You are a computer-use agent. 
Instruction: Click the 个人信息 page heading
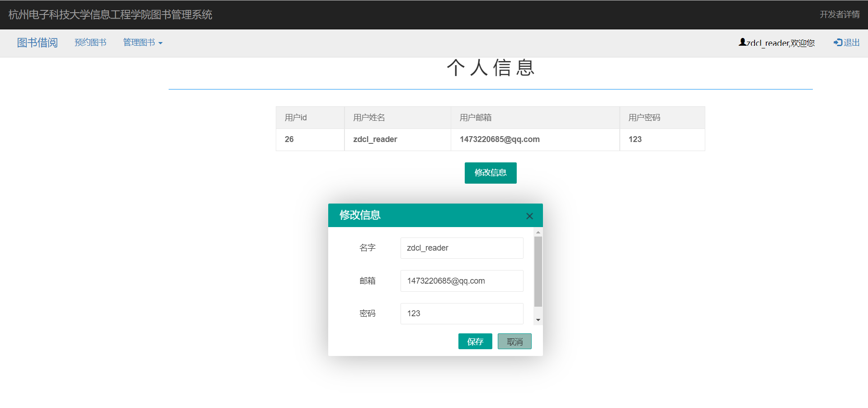[x=491, y=68]
